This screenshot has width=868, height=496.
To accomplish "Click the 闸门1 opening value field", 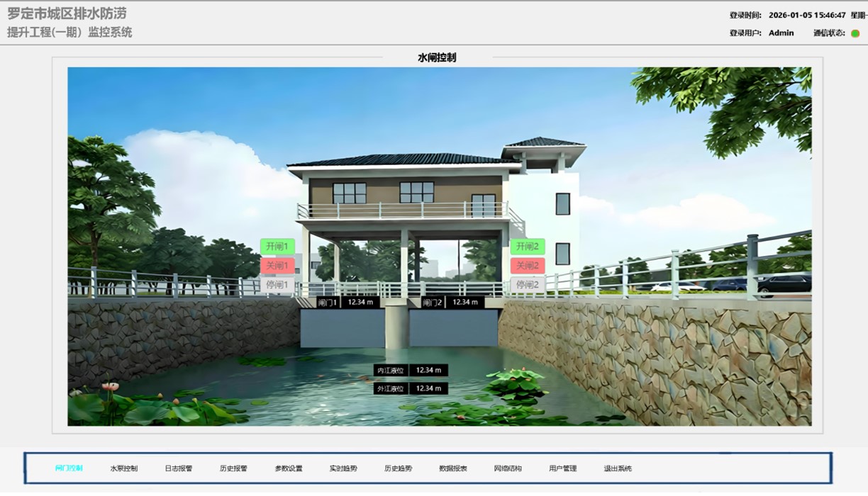I will (360, 302).
